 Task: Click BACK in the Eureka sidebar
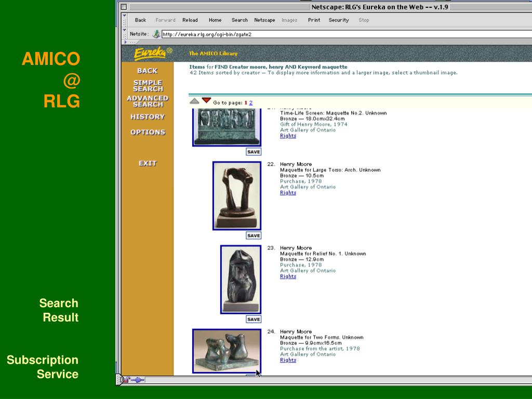[x=147, y=71]
